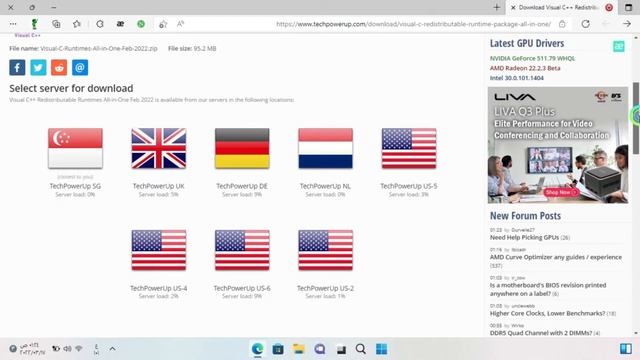Click the green round extension icon
Screen dimensions: 640x360
click(141, 24)
